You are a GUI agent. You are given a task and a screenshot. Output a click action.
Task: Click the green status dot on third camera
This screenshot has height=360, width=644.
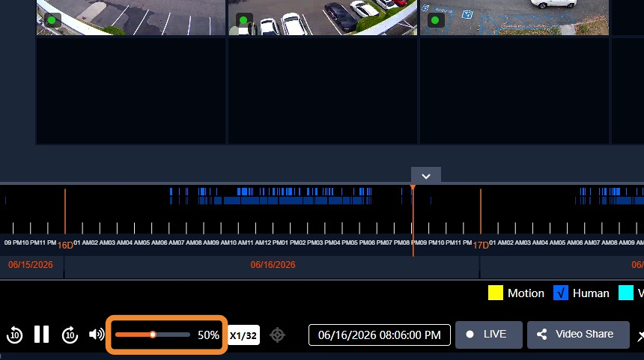[435, 20]
